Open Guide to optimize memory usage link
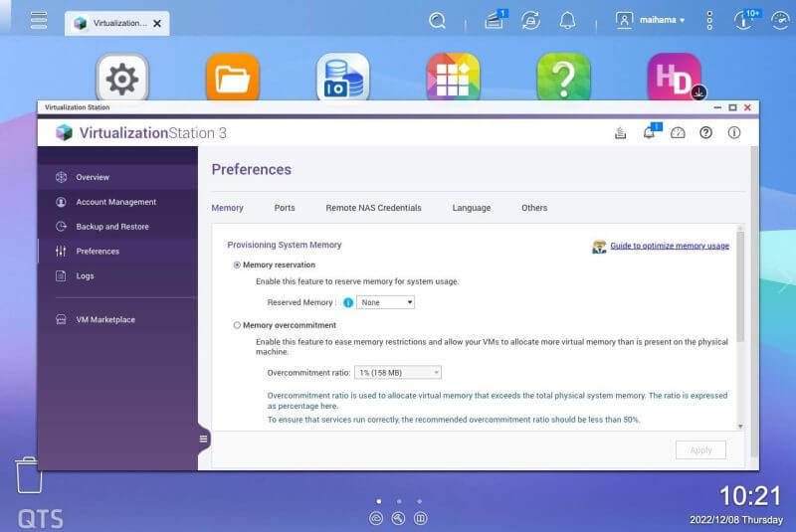The height and width of the screenshot is (532, 796). [x=670, y=246]
